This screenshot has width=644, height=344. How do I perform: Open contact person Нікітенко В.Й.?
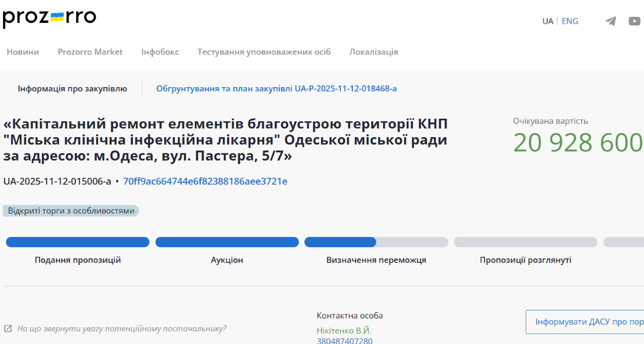pyautogui.click(x=344, y=331)
